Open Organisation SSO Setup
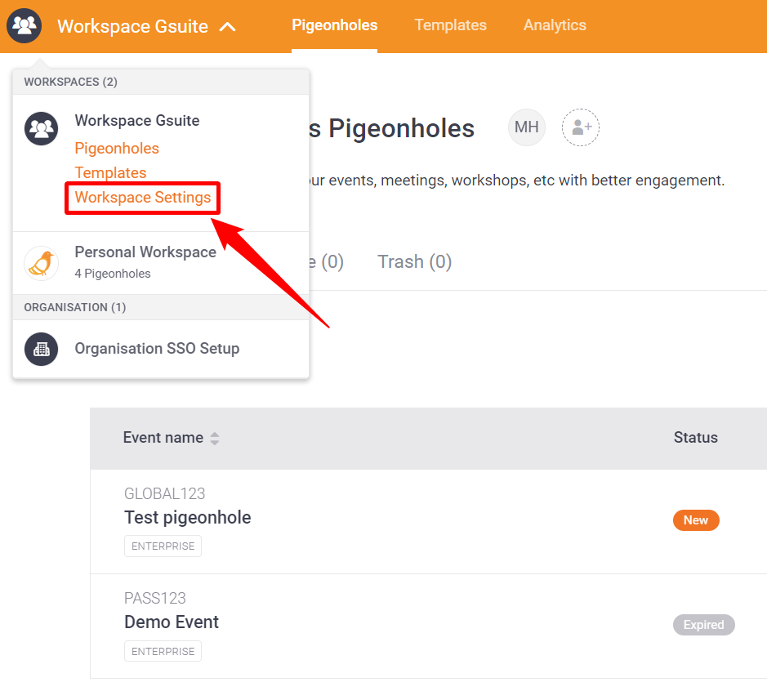767x700 pixels. (x=157, y=349)
